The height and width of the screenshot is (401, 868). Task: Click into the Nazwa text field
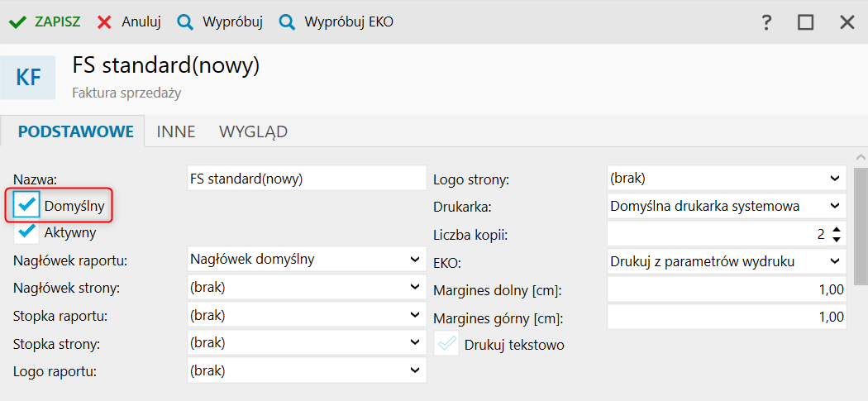[x=306, y=179]
